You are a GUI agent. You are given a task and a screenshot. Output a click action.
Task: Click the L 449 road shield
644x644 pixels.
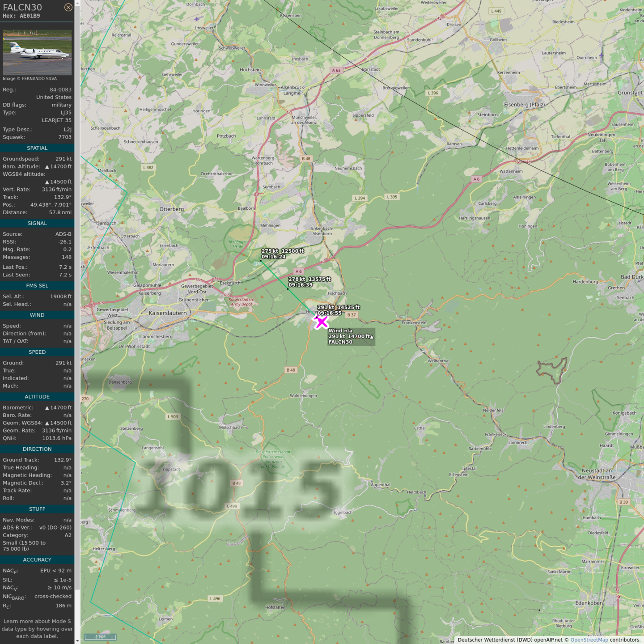(x=496, y=11)
